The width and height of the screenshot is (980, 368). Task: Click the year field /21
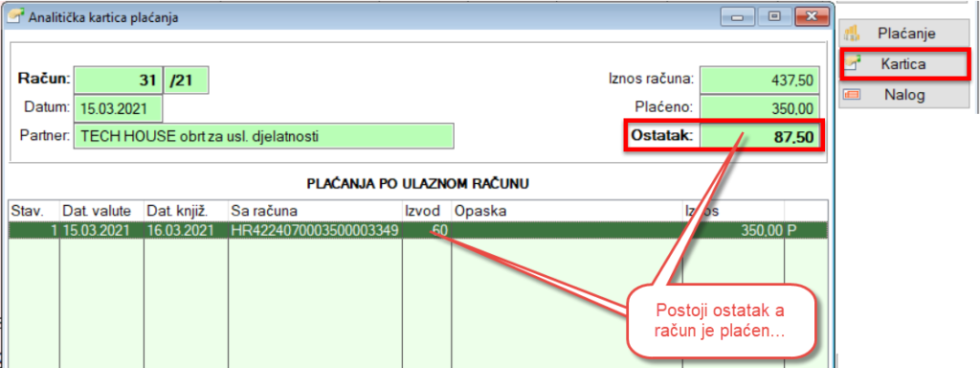187,80
